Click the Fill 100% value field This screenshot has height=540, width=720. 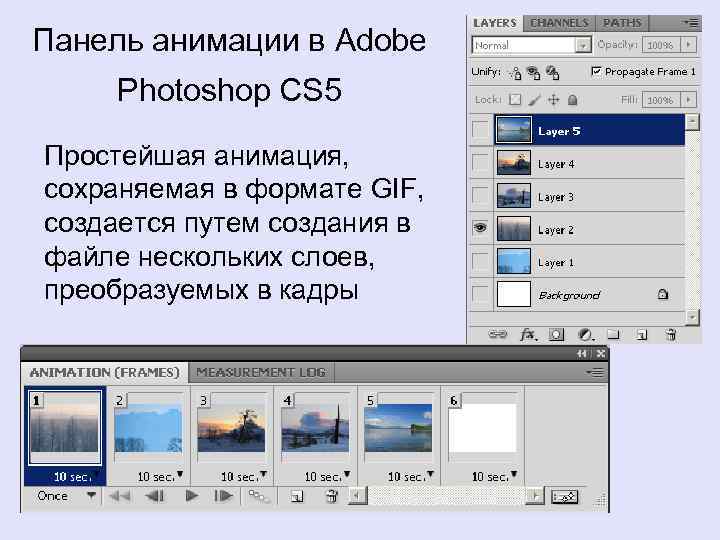click(661, 100)
